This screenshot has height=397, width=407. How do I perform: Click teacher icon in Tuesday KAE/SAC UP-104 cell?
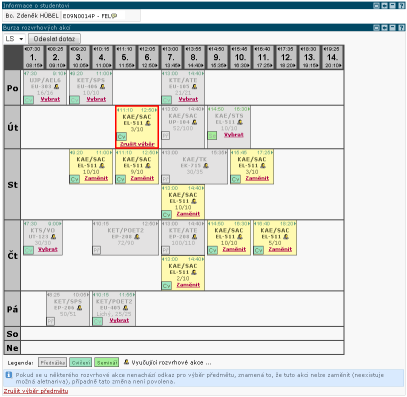pyautogui.click(x=194, y=122)
